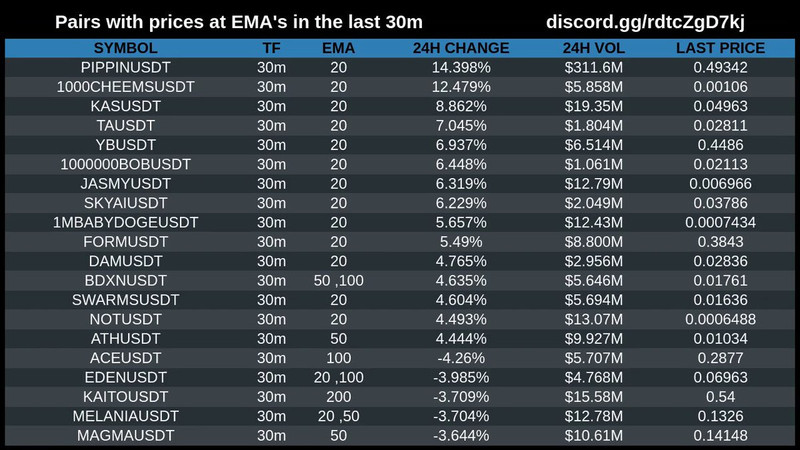Click the "20 ,100" EMA cell for EDENUSDT
This screenshot has height=450, width=800.
338,377
